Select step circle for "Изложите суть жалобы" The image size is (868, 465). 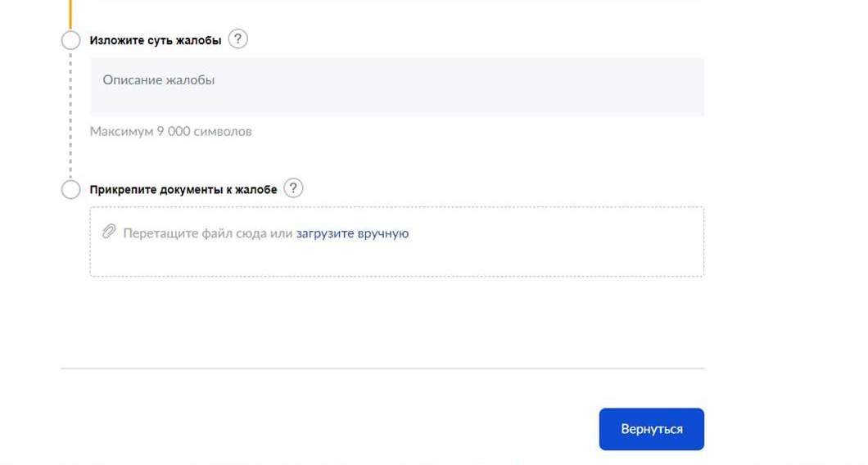point(70,40)
